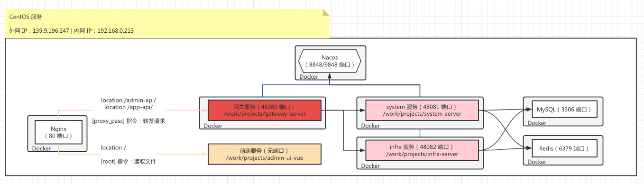This screenshot has width=644, height=184.
Task: Click the Redis 6379 端口 box
Action: 562,149
